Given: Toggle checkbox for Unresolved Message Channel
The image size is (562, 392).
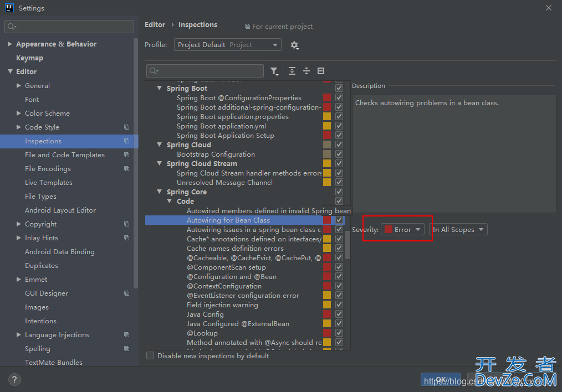Looking at the screenshot, I should [x=339, y=182].
